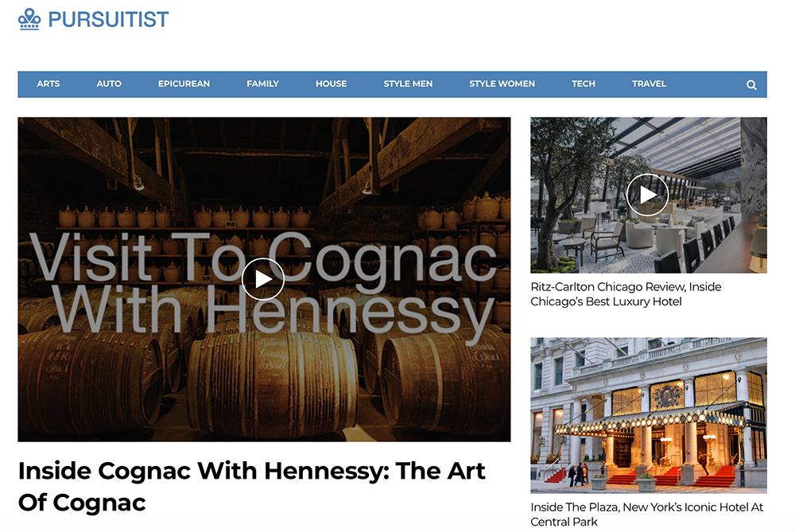Click the PURSUITIST site title
Screen dimensions: 795x532
108,20
